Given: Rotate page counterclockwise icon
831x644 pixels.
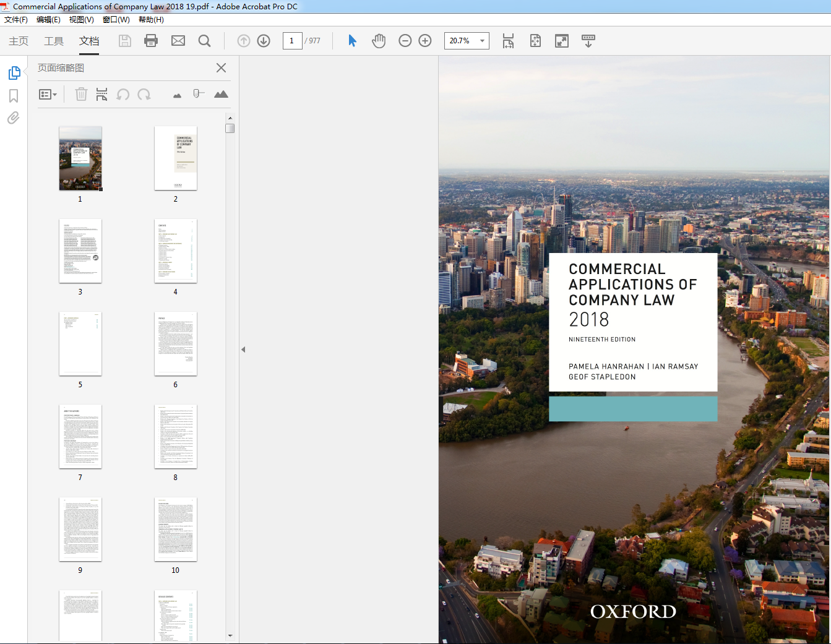Looking at the screenshot, I should 123,94.
